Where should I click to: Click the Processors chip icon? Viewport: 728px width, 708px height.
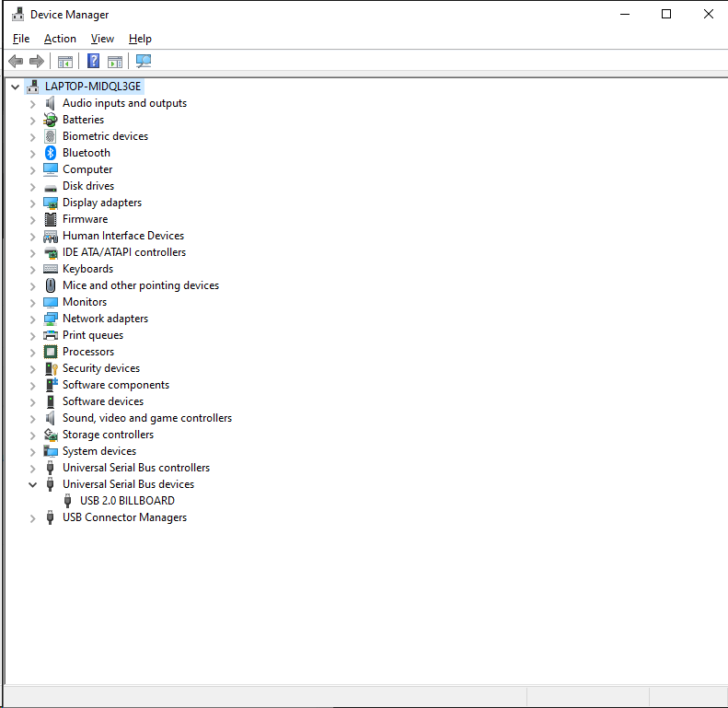[51, 352]
